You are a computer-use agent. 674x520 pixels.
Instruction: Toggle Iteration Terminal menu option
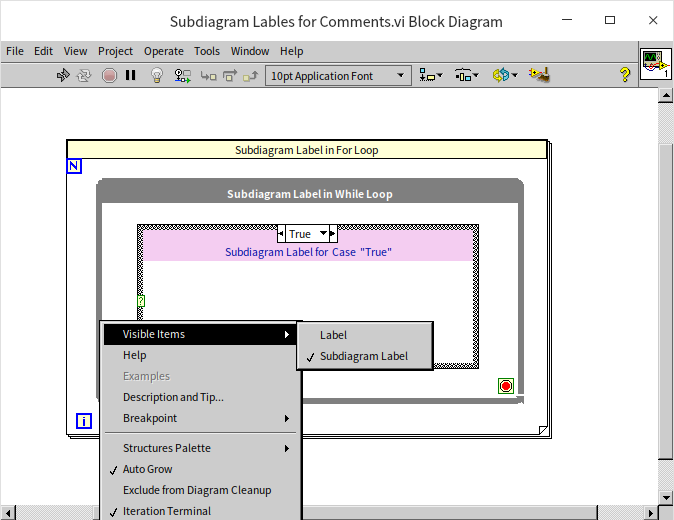(x=166, y=511)
